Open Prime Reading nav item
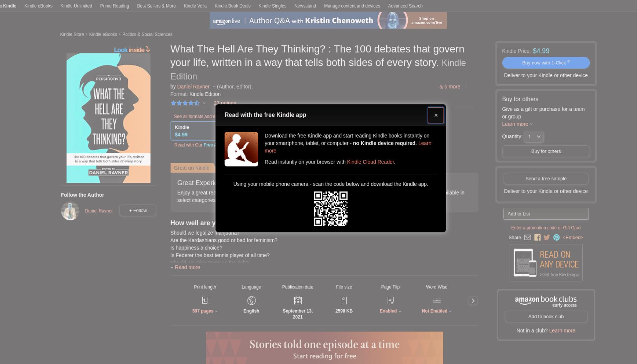Image resolution: width=637 pixels, height=364 pixels. [x=114, y=6]
